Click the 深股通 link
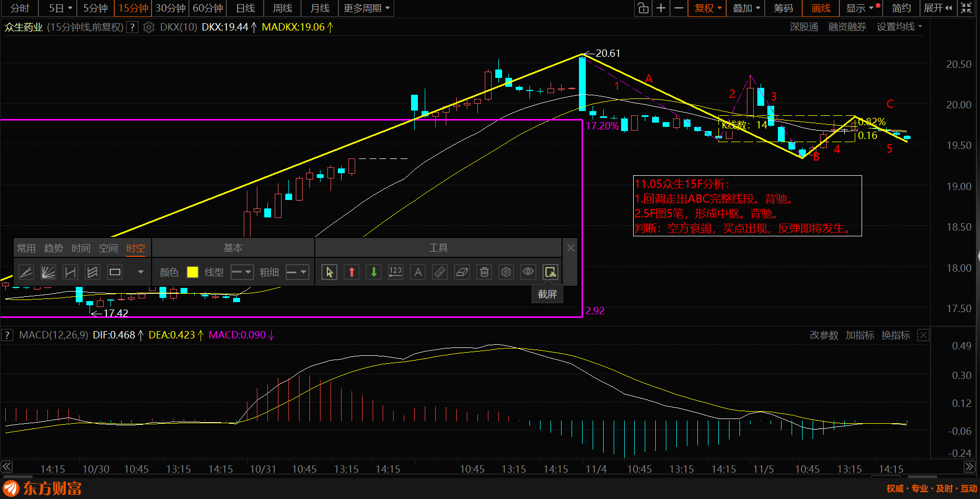The height and width of the screenshot is (499, 980). [804, 27]
